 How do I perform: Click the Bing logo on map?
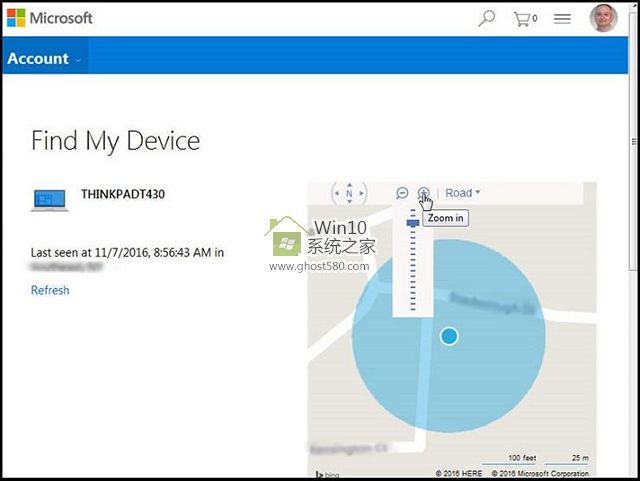tap(327, 474)
